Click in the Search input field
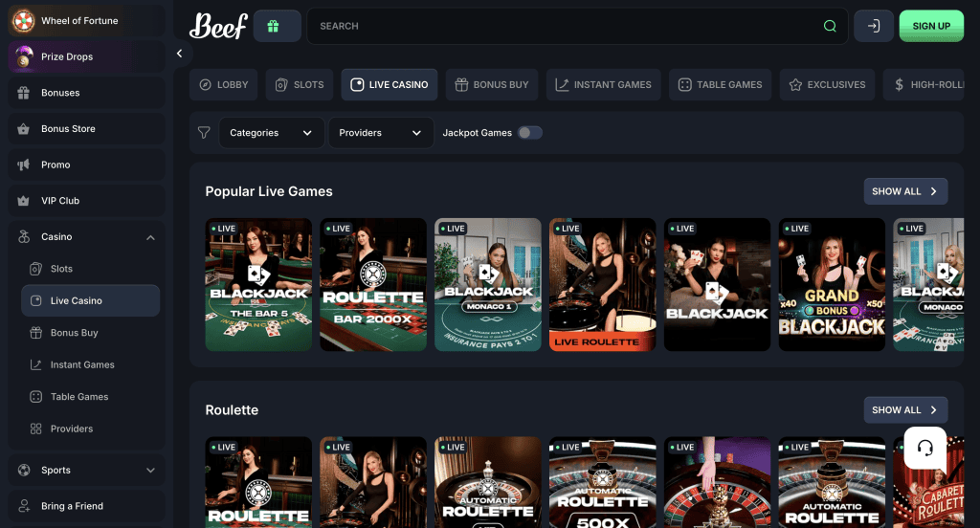Viewport: 980px width, 528px height. coord(565,26)
